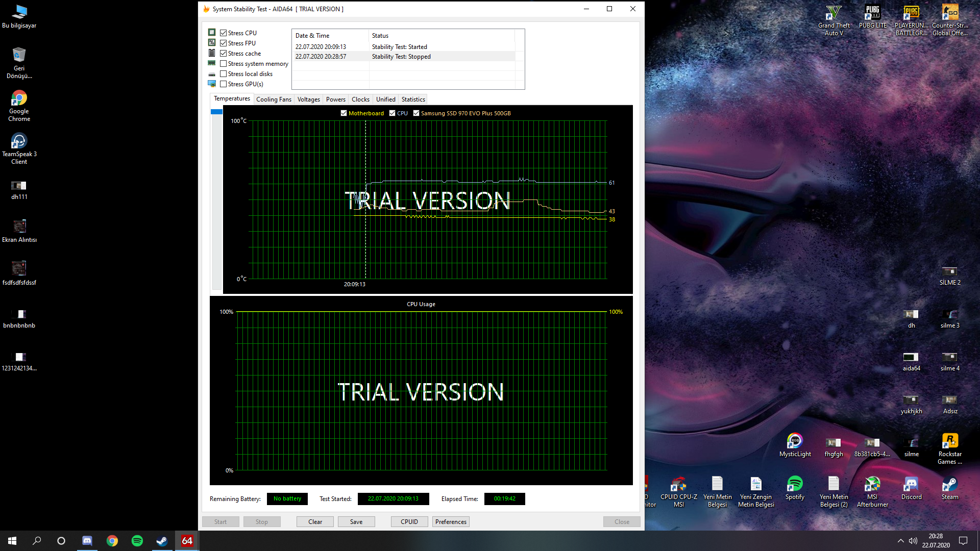Enable Stress GPU(s) checkbox
Image resolution: width=980 pixels, height=551 pixels.
click(224, 84)
